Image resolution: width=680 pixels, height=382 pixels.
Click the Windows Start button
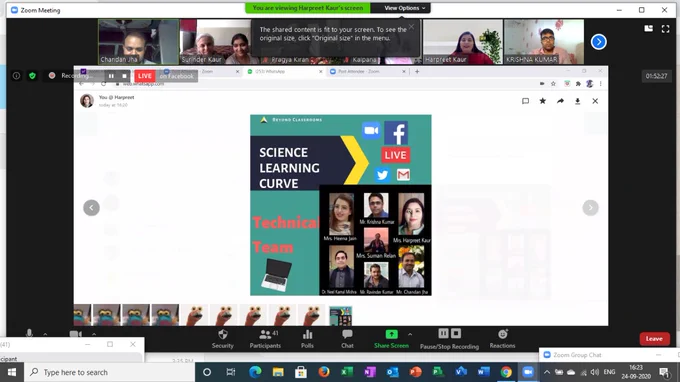12,372
